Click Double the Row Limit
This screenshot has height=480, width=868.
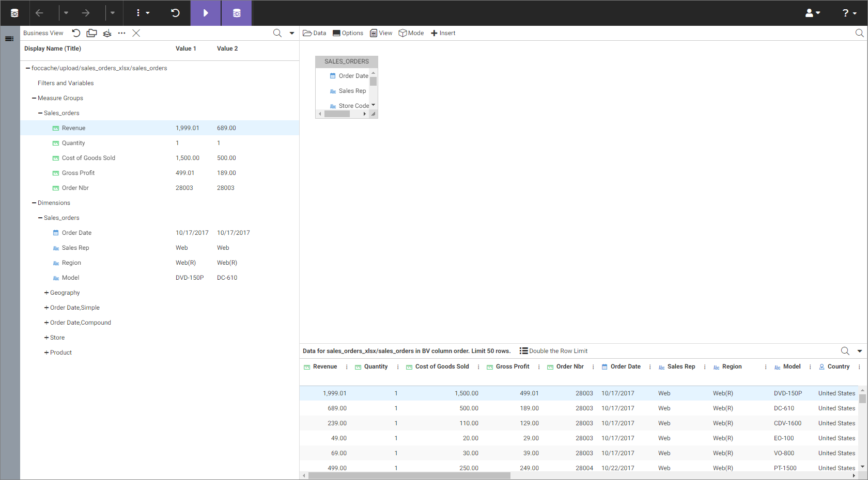[x=553, y=351]
